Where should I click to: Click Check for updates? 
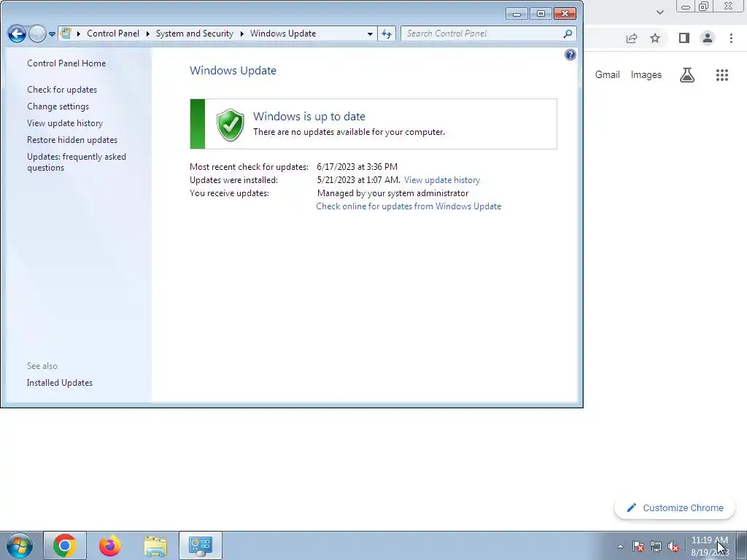(62, 90)
